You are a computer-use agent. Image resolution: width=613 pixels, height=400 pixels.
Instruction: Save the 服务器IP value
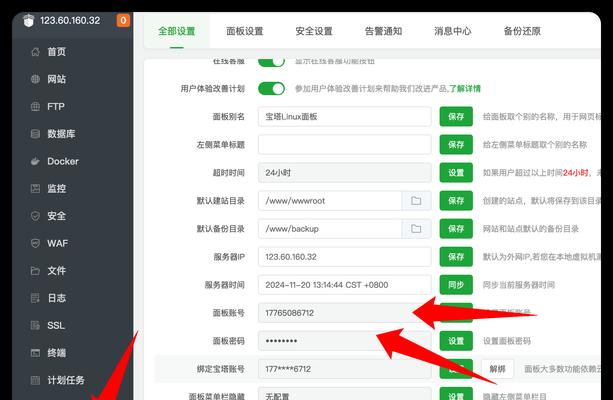pyautogui.click(x=456, y=257)
